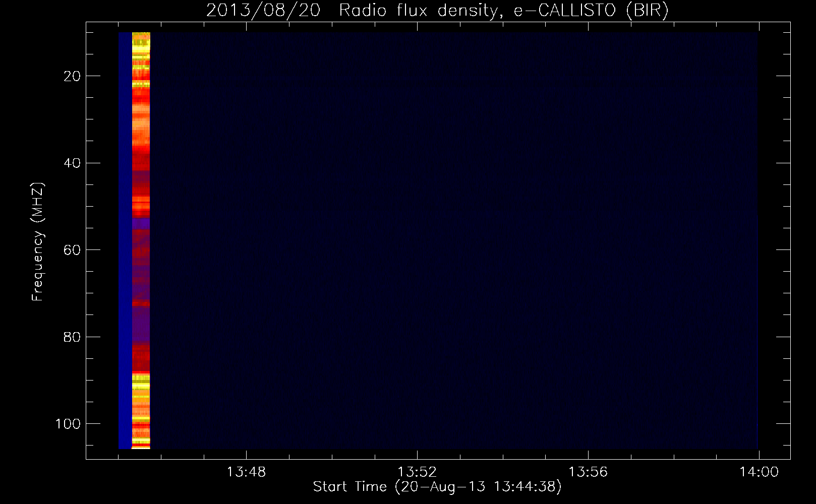Click the bright radio burst column in the spectrogram
This screenshot has width=816, height=504.
pyautogui.click(x=141, y=240)
